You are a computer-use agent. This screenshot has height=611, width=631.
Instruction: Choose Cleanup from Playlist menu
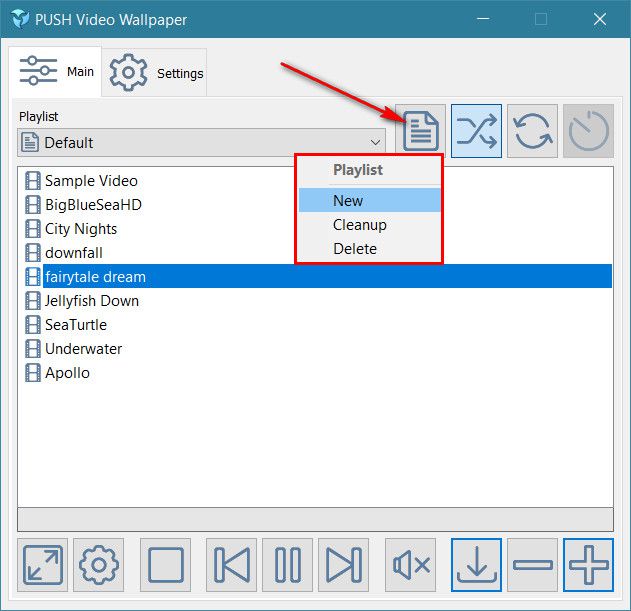click(x=369, y=225)
